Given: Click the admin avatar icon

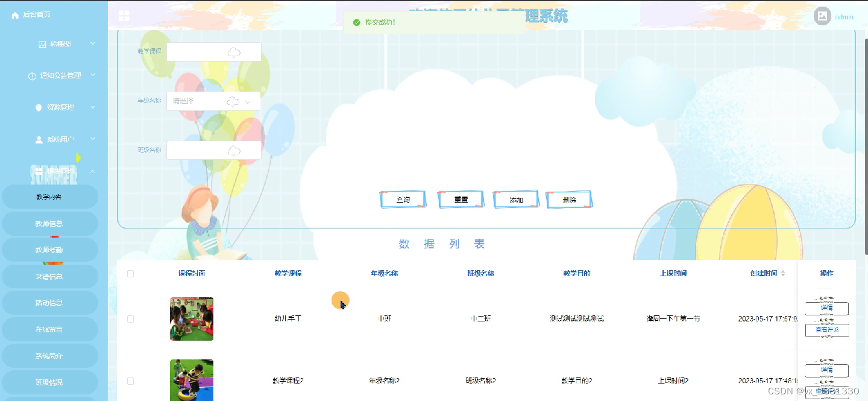Looking at the screenshot, I should [822, 16].
